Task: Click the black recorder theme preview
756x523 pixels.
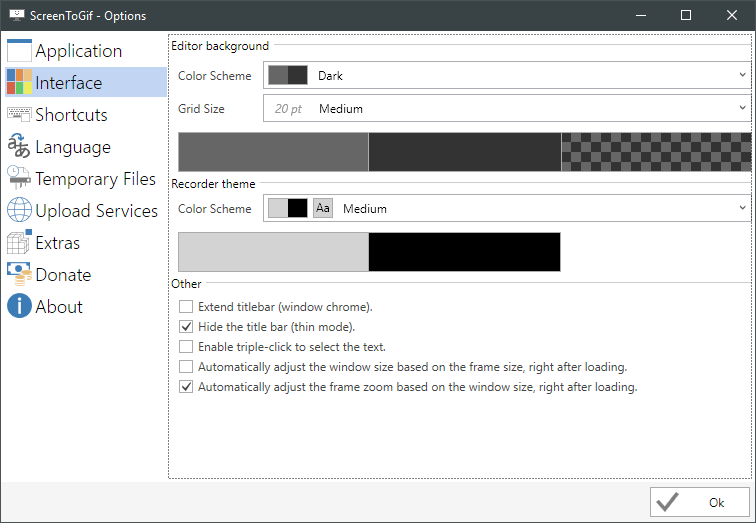Action: 464,252
